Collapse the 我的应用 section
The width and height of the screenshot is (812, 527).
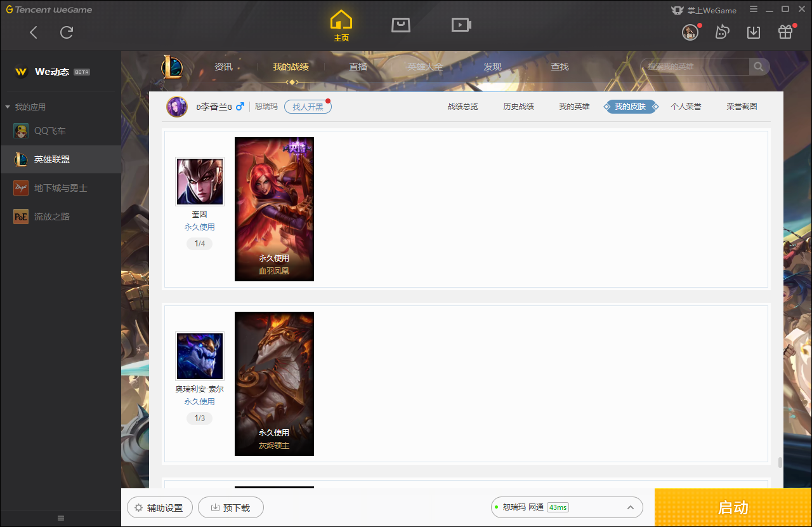pos(26,107)
